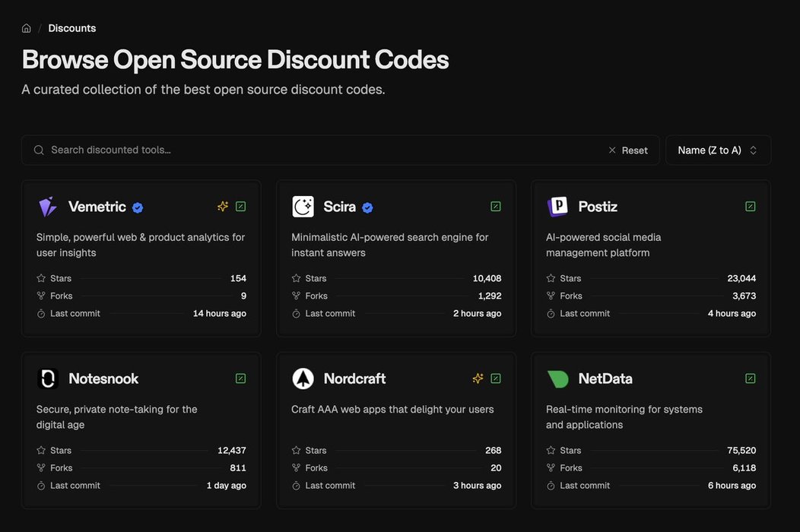
Task: Click Nordcraft's description 'Craft AAA web apps'
Action: point(392,409)
